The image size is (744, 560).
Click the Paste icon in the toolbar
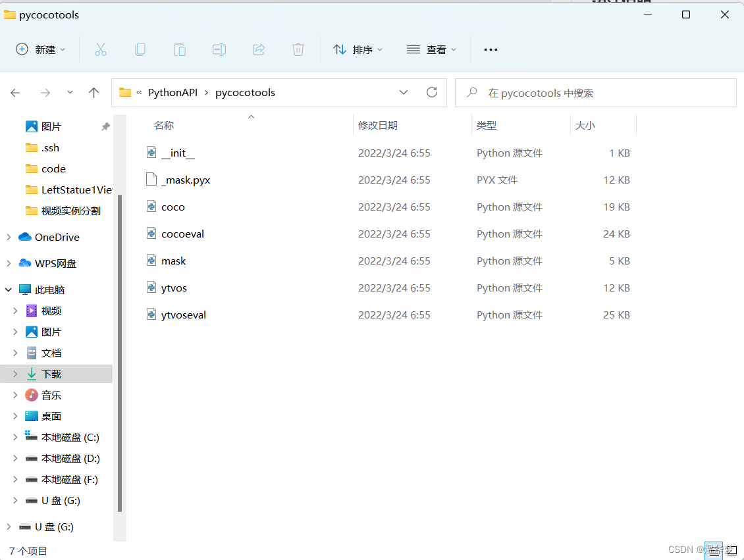pyautogui.click(x=180, y=49)
